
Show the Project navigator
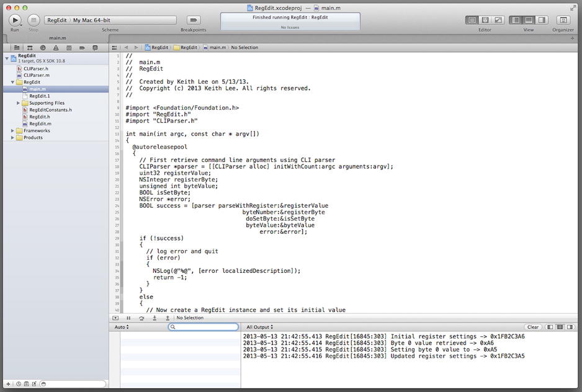pos(17,48)
